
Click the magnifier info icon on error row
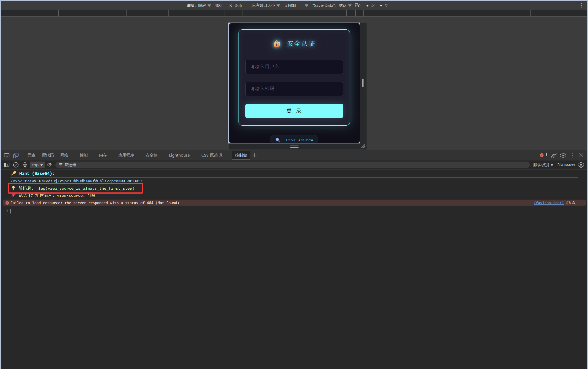pyautogui.click(x=574, y=203)
